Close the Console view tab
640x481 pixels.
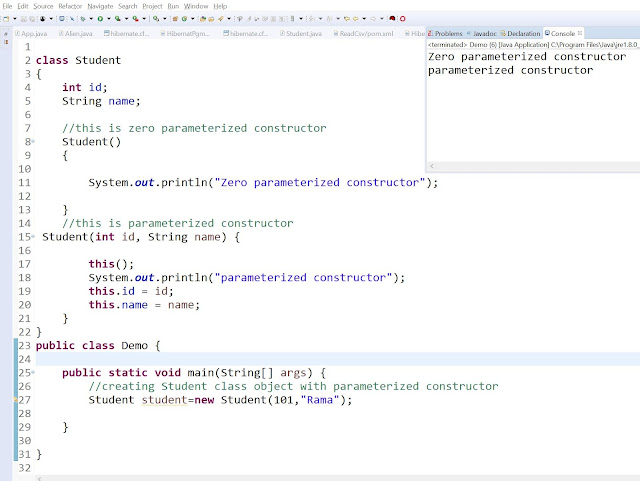pyautogui.click(x=580, y=33)
